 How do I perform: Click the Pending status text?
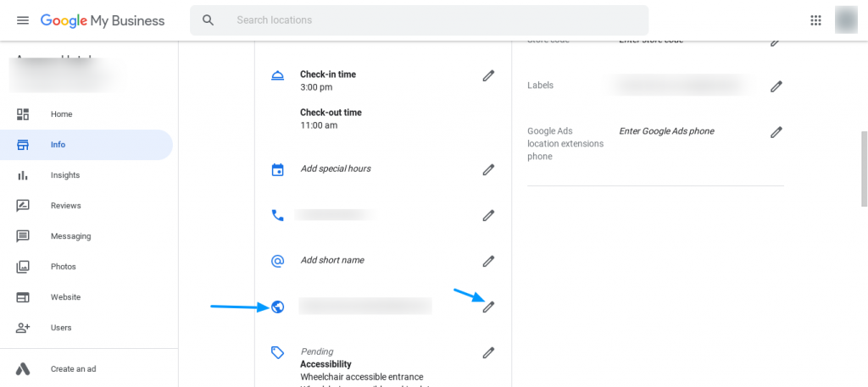[x=317, y=351]
